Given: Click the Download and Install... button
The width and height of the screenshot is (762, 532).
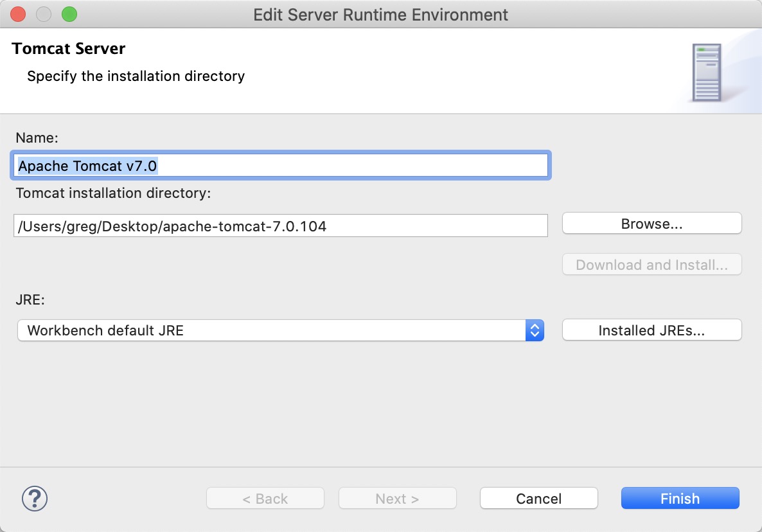Looking at the screenshot, I should pos(651,264).
